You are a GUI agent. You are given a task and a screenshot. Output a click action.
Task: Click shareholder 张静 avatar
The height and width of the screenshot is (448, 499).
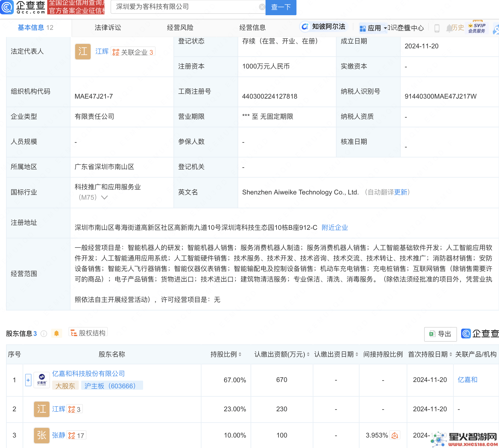(42, 435)
